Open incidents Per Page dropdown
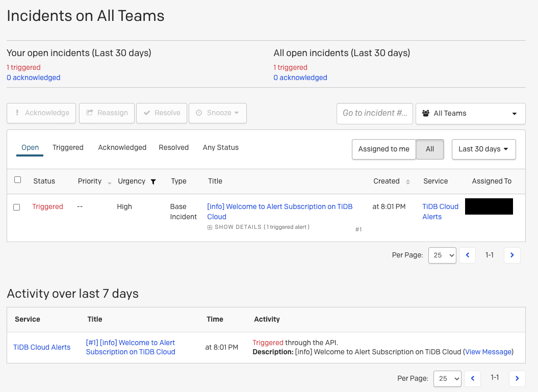Viewport: 538px width, 392px height. coord(442,255)
